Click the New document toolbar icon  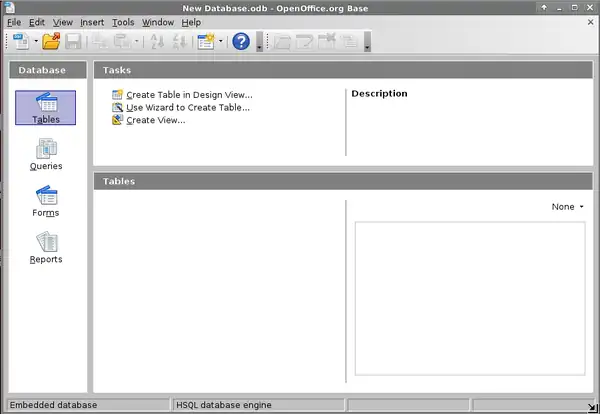(21, 42)
